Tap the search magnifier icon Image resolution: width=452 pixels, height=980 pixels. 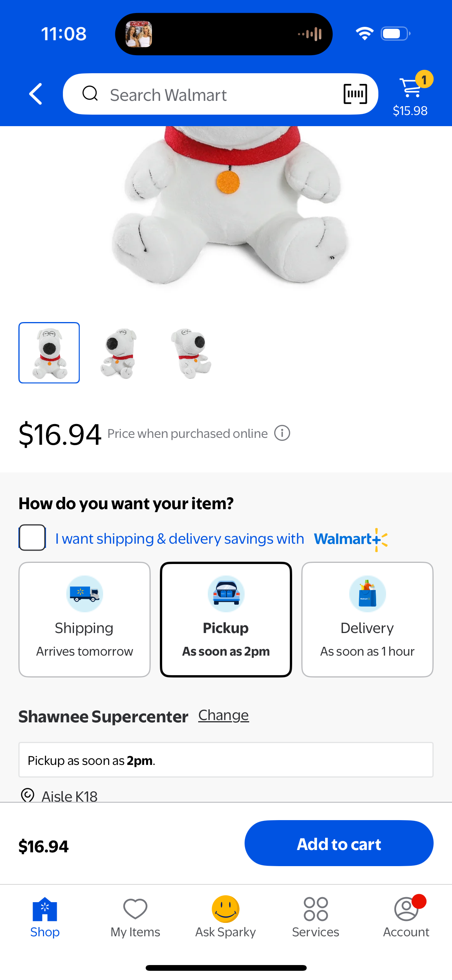(90, 94)
